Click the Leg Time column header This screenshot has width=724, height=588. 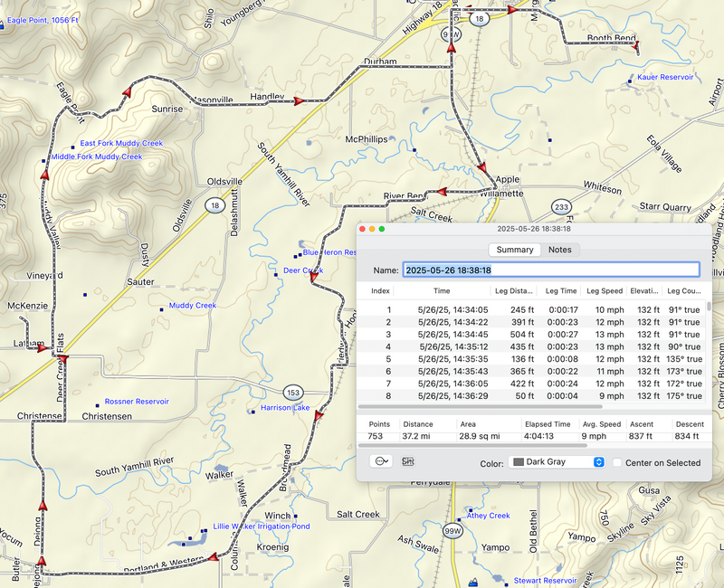pyautogui.click(x=560, y=290)
